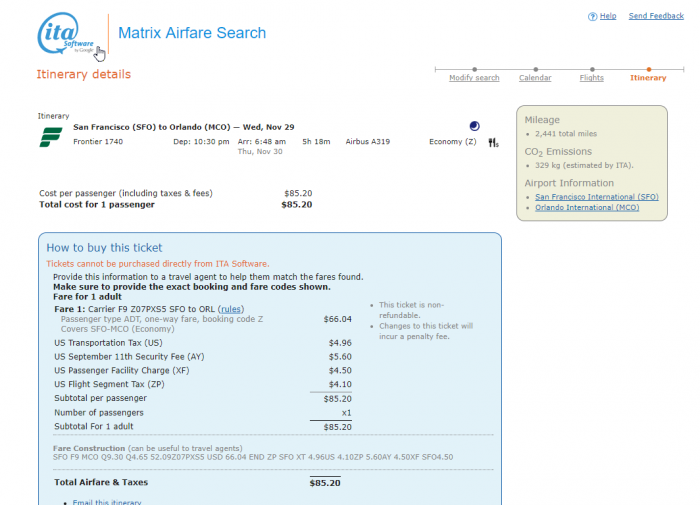This screenshot has width=700, height=505.
Task: Click the Dep: 10:30 pm time
Action: coord(201,142)
